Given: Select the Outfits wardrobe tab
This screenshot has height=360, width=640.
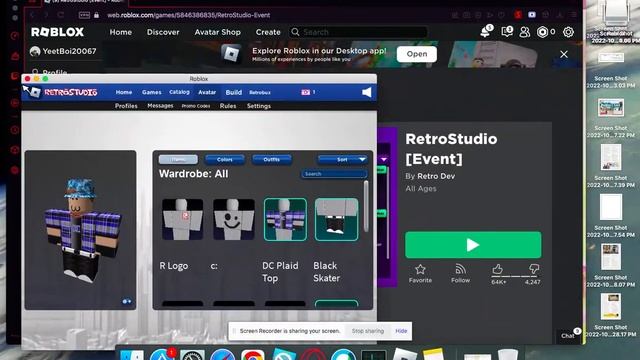Looking at the screenshot, I should coord(271,160).
